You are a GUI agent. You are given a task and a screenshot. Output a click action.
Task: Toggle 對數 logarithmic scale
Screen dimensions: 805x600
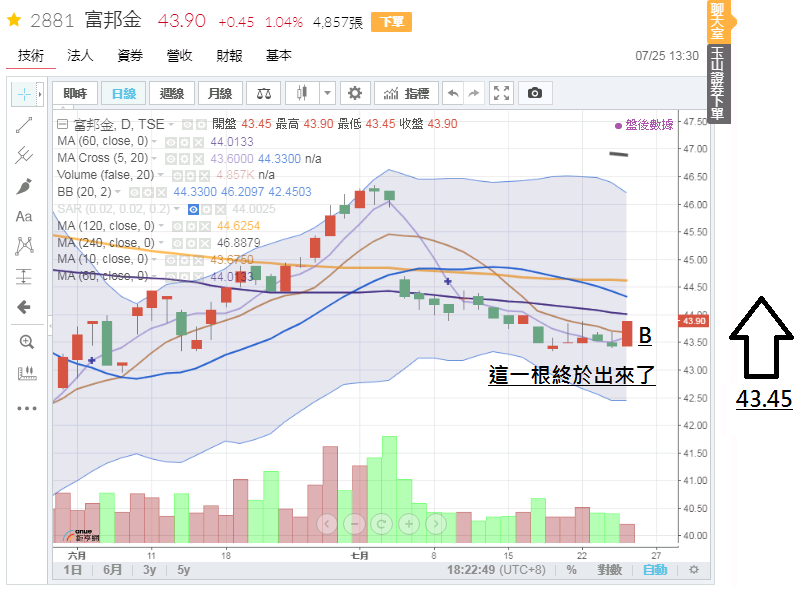pos(609,570)
